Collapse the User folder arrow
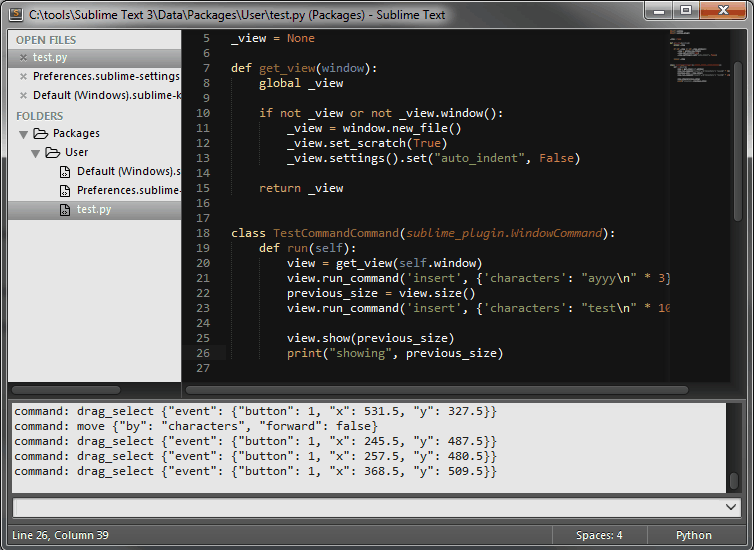The image size is (754, 550). click(x=35, y=153)
